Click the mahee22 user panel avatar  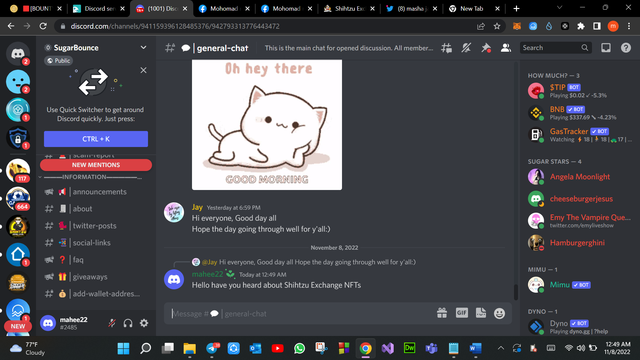48,323
